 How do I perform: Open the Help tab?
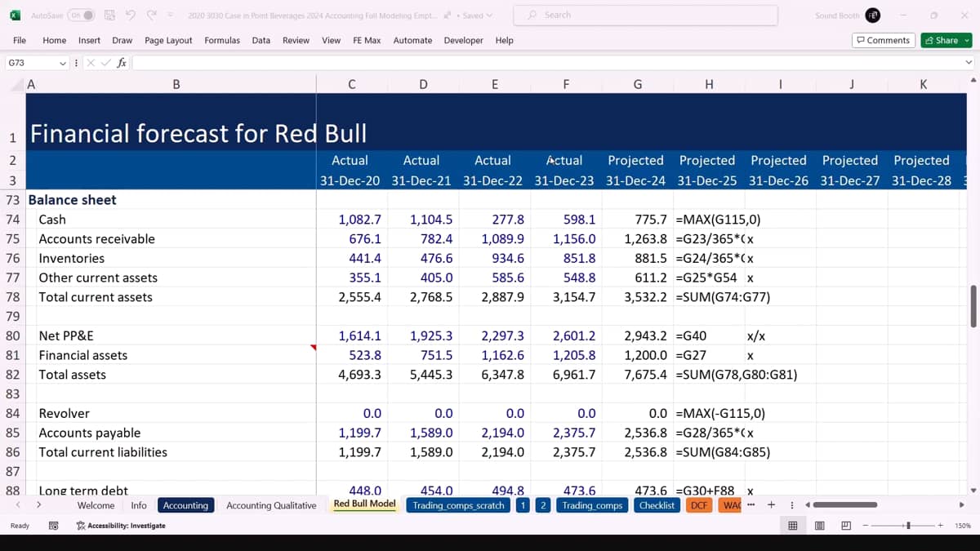(x=505, y=40)
